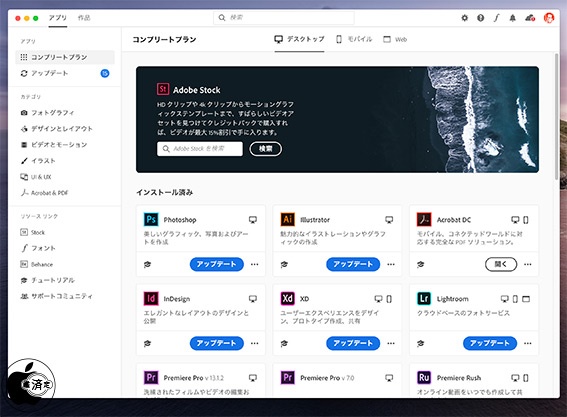
Task: Open the settings gear icon
Action: pos(464,18)
